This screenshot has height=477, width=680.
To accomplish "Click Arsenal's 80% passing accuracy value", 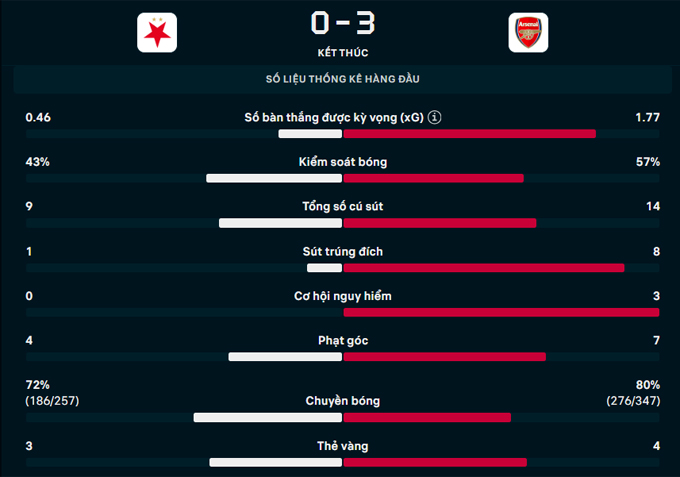I will pyautogui.click(x=647, y=385).
